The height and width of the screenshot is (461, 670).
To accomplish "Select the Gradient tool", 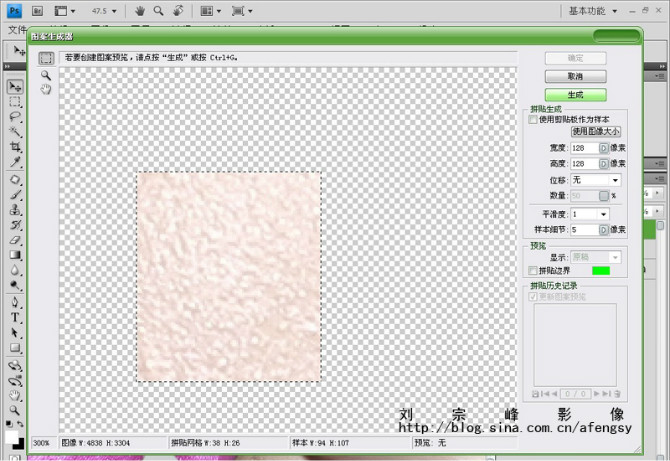I will click(x=15, y=255).
